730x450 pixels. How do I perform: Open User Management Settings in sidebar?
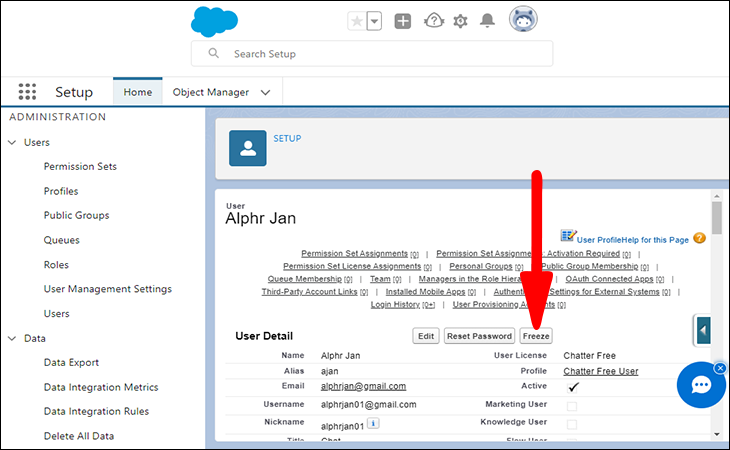pyautogui.click(x=108, y=289)
